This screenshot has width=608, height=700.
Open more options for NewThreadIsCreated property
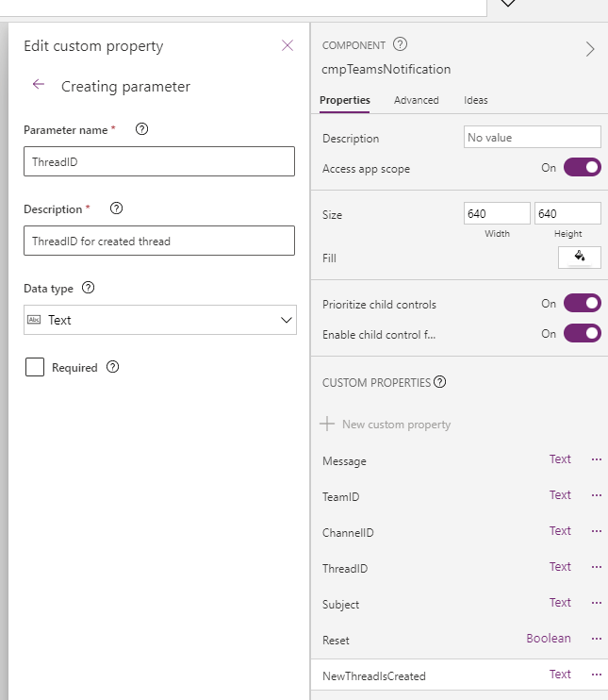(x=596, y=675)
